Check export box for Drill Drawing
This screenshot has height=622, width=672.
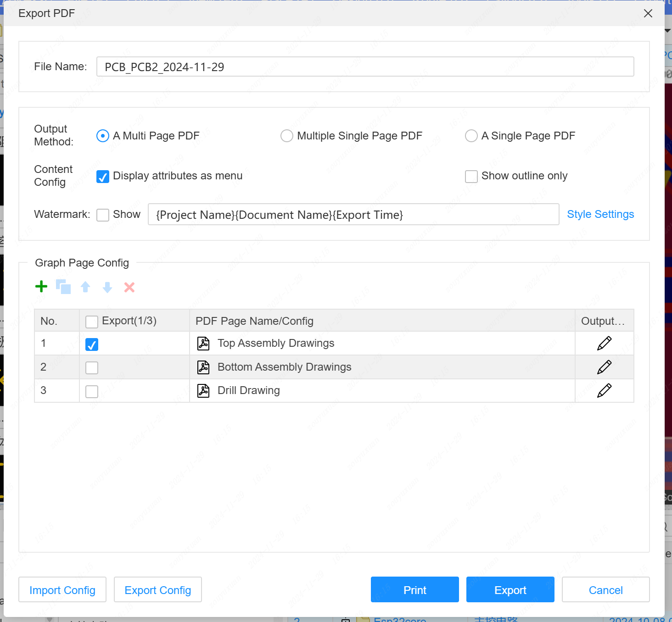tap(92, 391)
